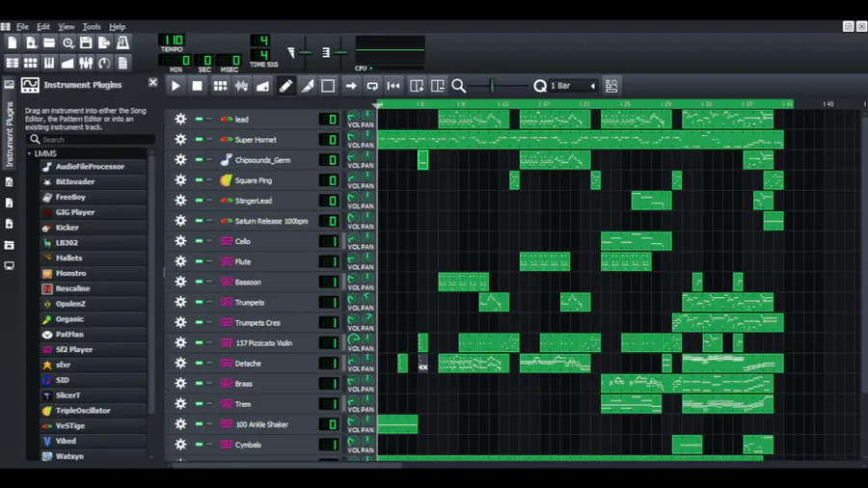The height and width of the screenshot is (488, 868).
Task: Play the song from the Song Editor
Action: [176, 86]
